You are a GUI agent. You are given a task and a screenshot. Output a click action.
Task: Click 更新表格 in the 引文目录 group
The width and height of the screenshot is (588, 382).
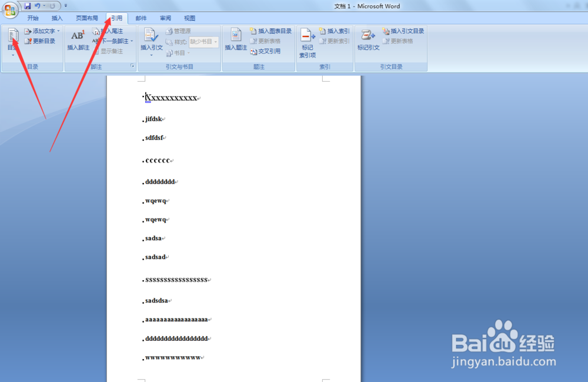(x=398, y=41)
